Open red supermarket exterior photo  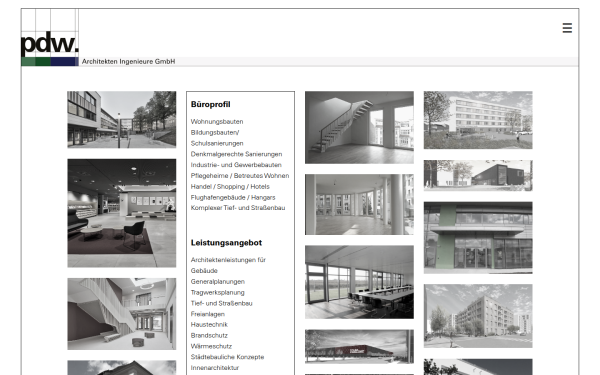[x=359, y=346]
